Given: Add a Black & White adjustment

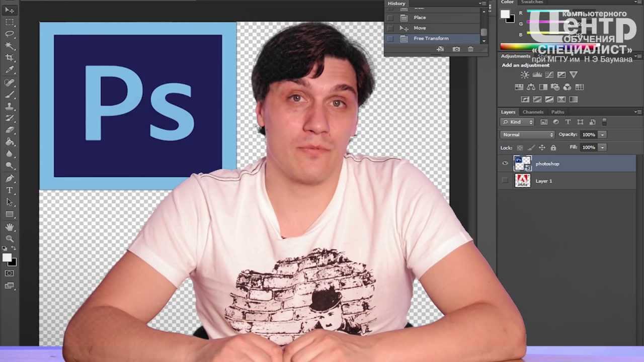Looking at the screenshot, I should pos(543,87).
